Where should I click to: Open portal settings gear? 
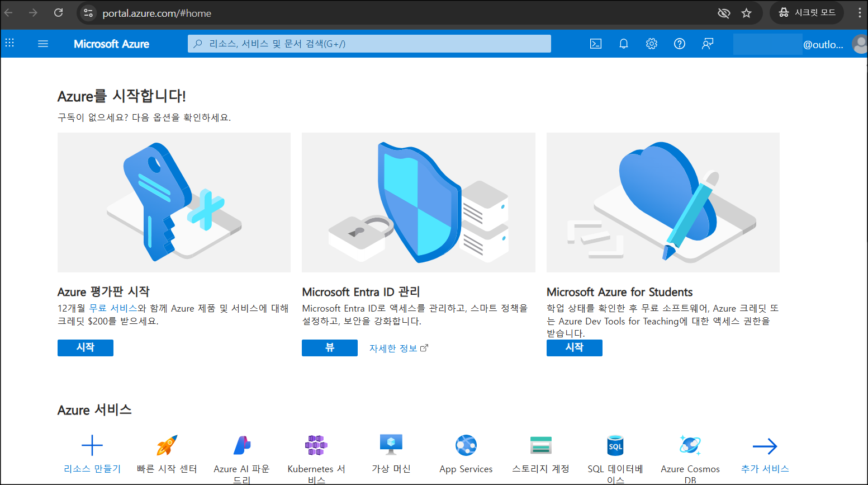[652, 44]
